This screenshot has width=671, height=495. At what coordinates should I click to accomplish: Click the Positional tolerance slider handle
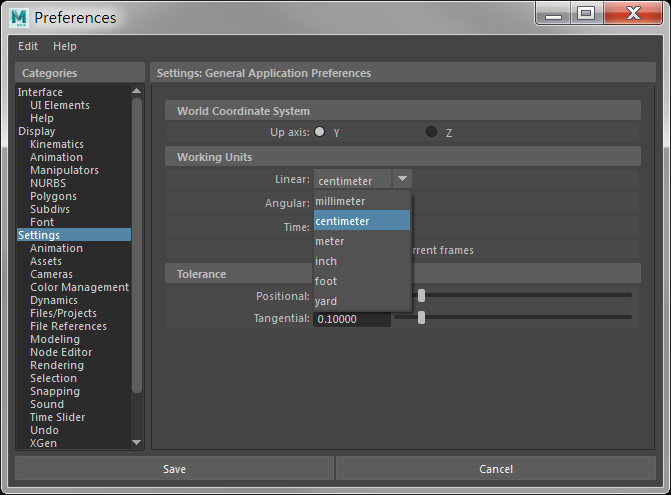(x=422, y=295)
